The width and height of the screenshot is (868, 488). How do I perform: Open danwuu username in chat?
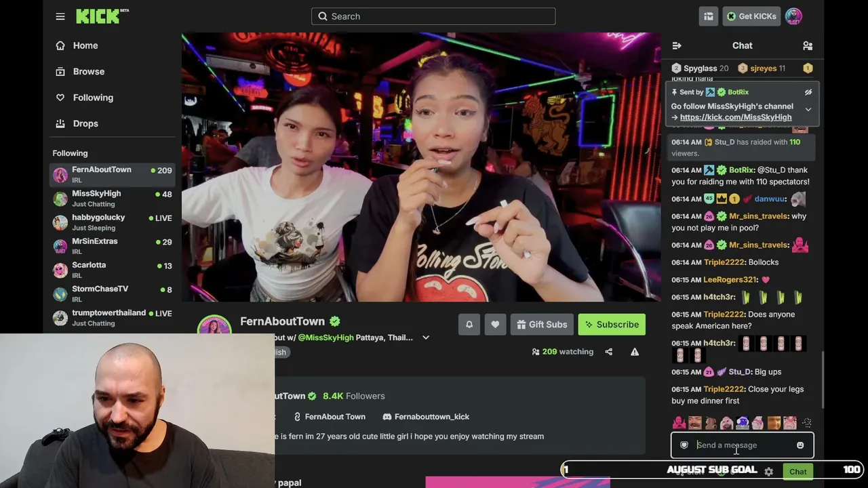click(x=770, y=199)
